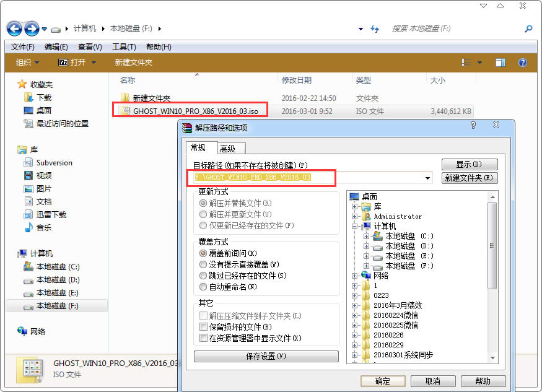The width and height of the screenshot is (542, 392).
Task: Select the 自动重命名 overwrite option
Action: 202,286
